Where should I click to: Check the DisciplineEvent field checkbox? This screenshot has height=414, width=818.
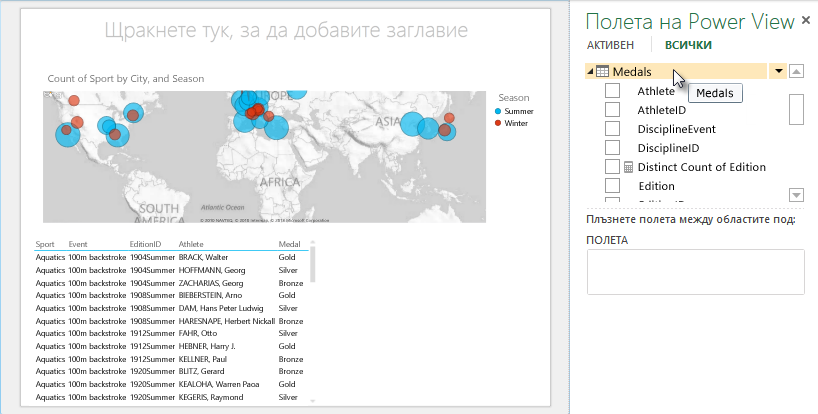(x=612, y=129)
